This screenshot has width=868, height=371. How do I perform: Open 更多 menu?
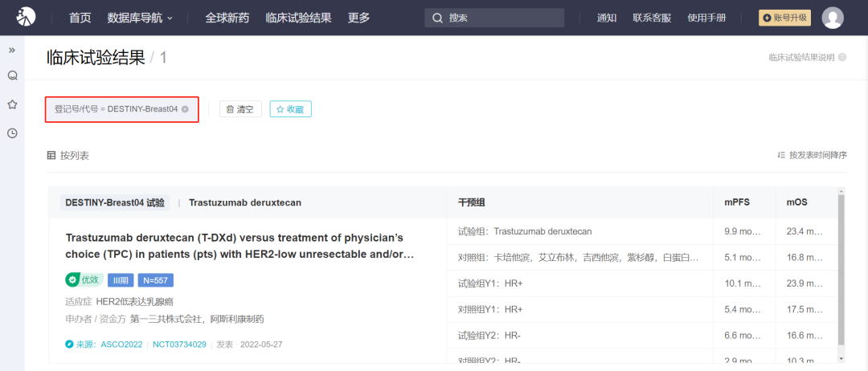click(x=358, y=18)
